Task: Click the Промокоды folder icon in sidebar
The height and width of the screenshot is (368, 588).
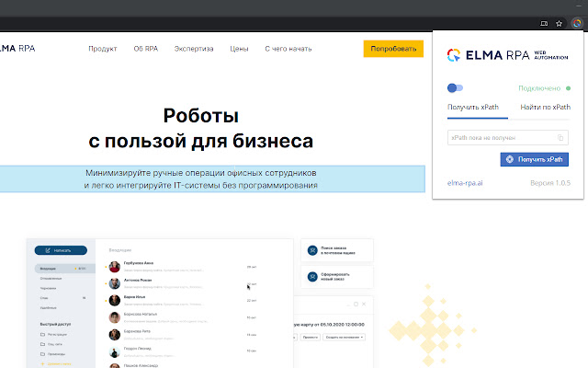Action: pos(42,353)
